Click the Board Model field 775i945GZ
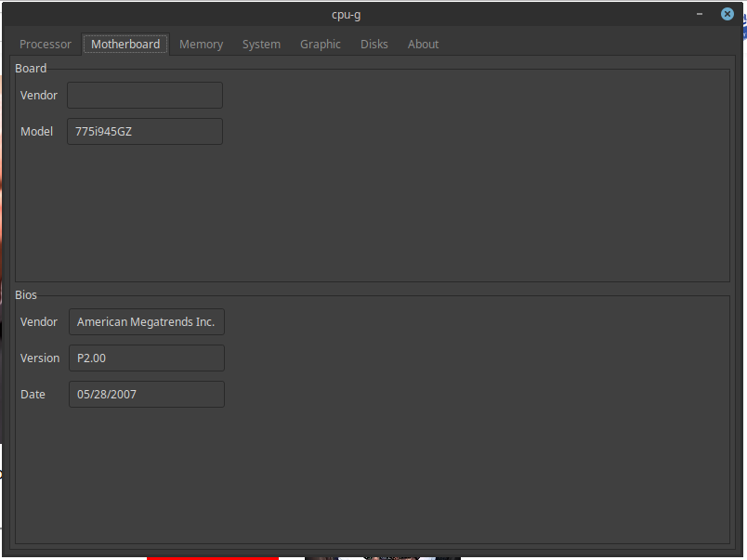Screen dimensions: 747x560 [145, 132]
